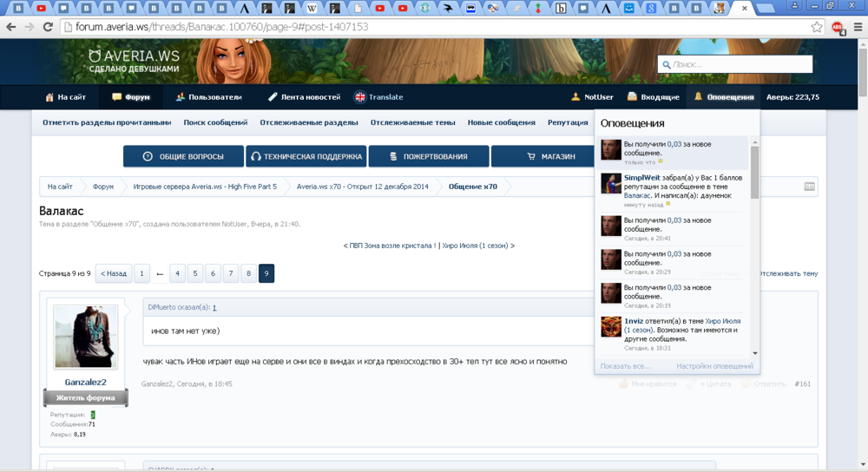This screenshot has height=472, width=868.
Task: Open Chrome's menu icon
Action: coord(858,27)
